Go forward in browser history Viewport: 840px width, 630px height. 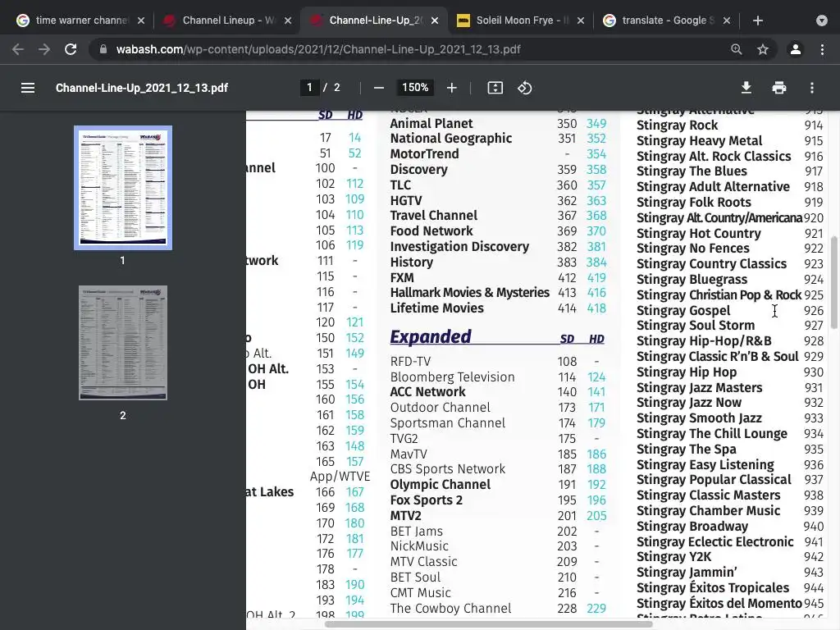coord(44,49)
